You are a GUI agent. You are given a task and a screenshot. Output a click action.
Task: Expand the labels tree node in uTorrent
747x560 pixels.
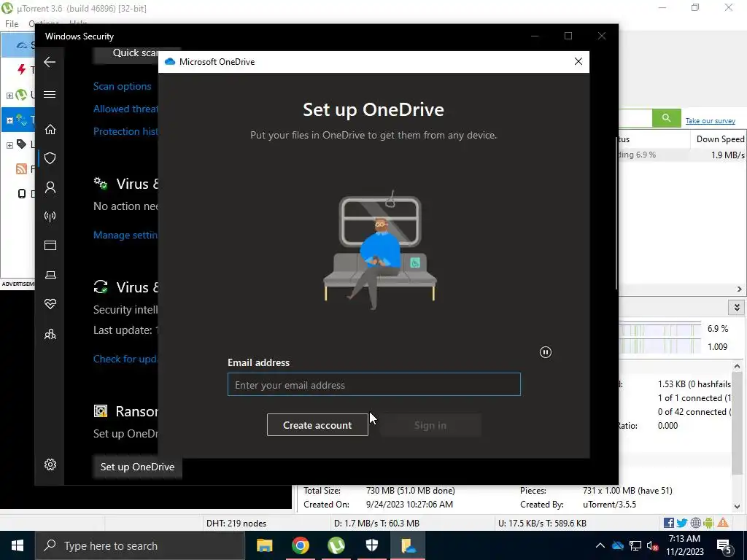click(x=9, y=145)
